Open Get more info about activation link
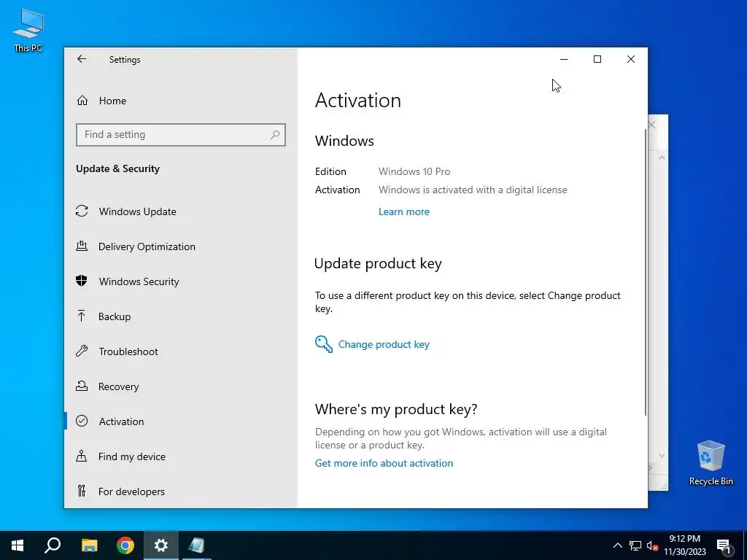747x560 pixels. (x=384, y=463)
